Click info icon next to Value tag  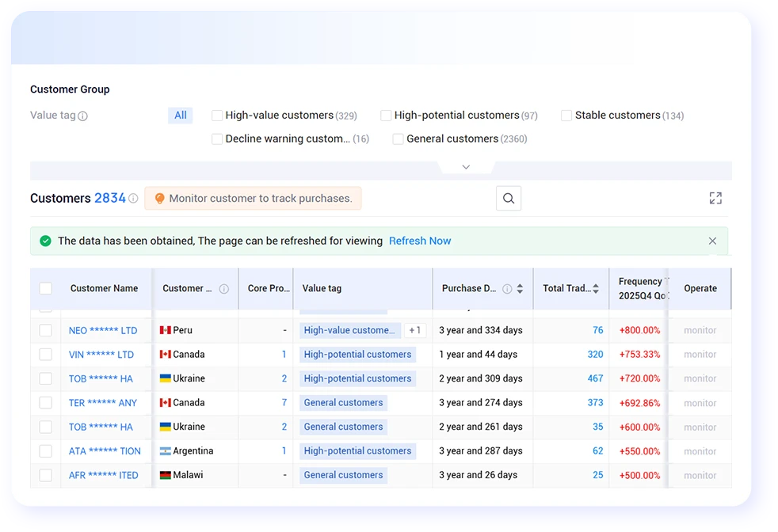click(x=83, y=116)
